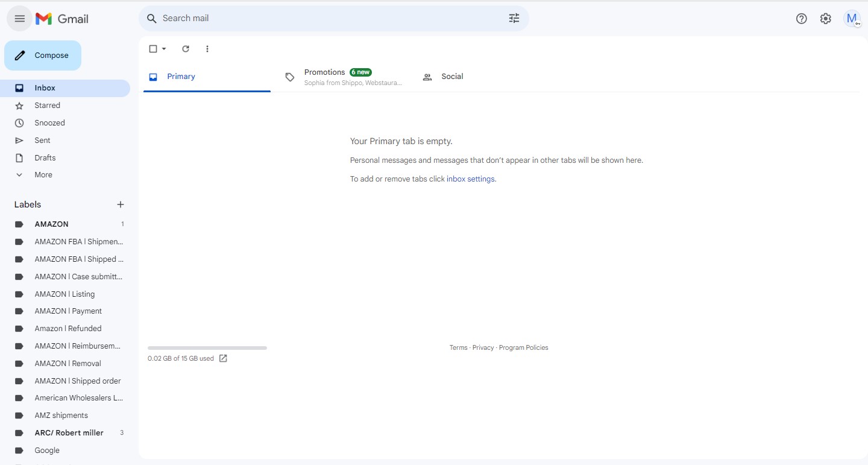Image resolution: width=868 pixels, height=465 pixels.
Task: Click the 6 new Promotions badge
Action: (360, 72)
